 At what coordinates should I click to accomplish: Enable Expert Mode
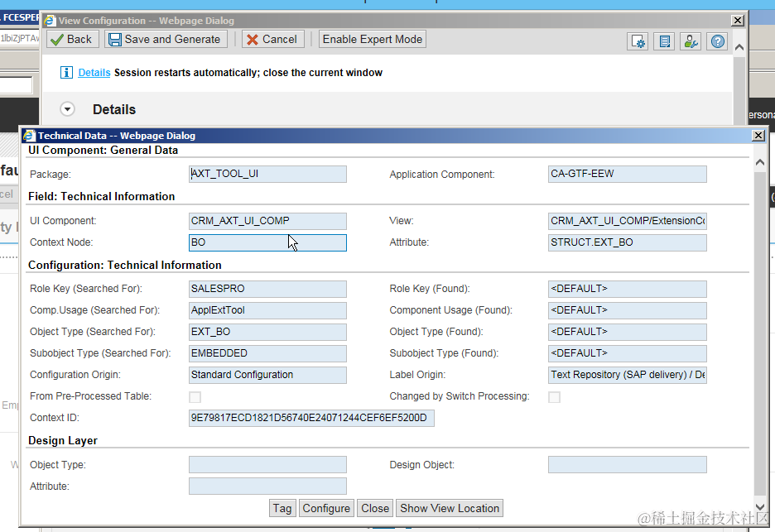pyautogui.click(x=372, y=40)
